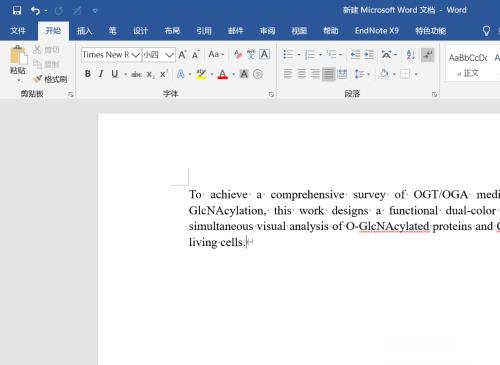Apply paragraph shading paint bucket
Screen dimensions: 500x365
click(384, 74)
